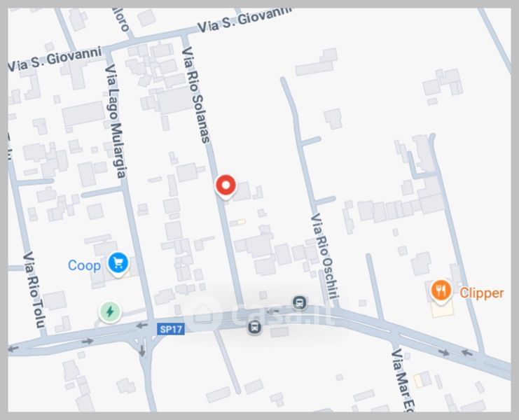The height and width of the screenshot is (420, 519).
Task: Click the SP17 road shield badge
Action: coord(171,329)
